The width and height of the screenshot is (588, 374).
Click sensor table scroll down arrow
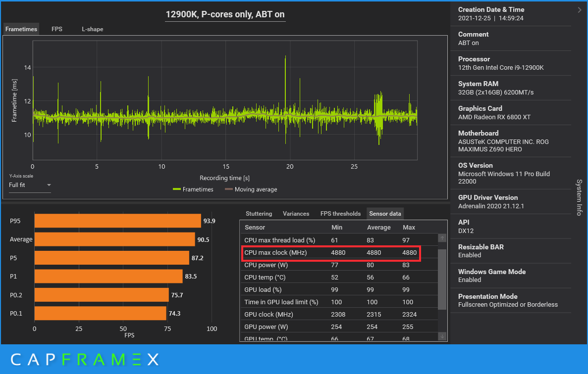442,336
